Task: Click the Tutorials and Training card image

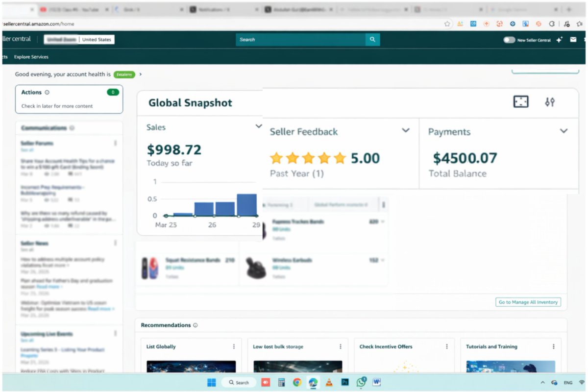Action: point(511,367)
